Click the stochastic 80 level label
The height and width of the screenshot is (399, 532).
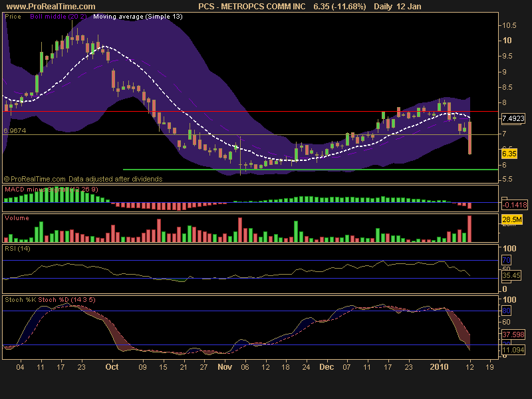pyautogui.click(x=506, y=311)
